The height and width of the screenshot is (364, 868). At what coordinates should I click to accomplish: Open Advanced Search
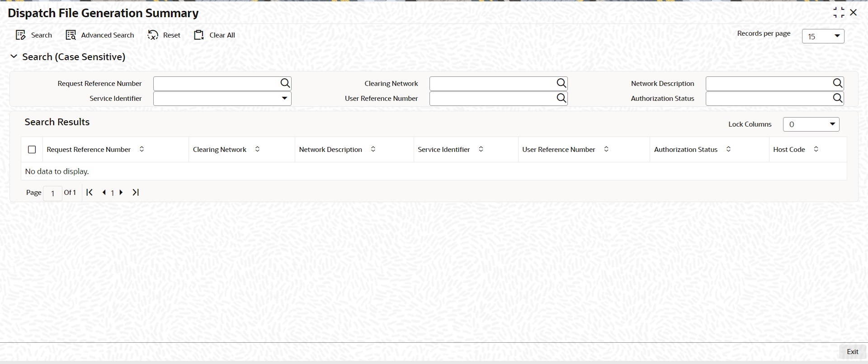[100, 35]
